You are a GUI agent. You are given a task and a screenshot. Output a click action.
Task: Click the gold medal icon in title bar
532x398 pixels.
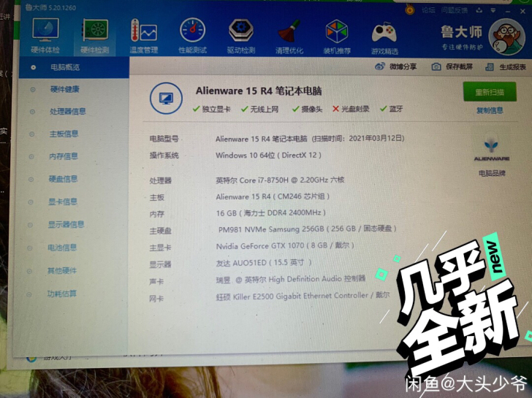click(410, 9)
